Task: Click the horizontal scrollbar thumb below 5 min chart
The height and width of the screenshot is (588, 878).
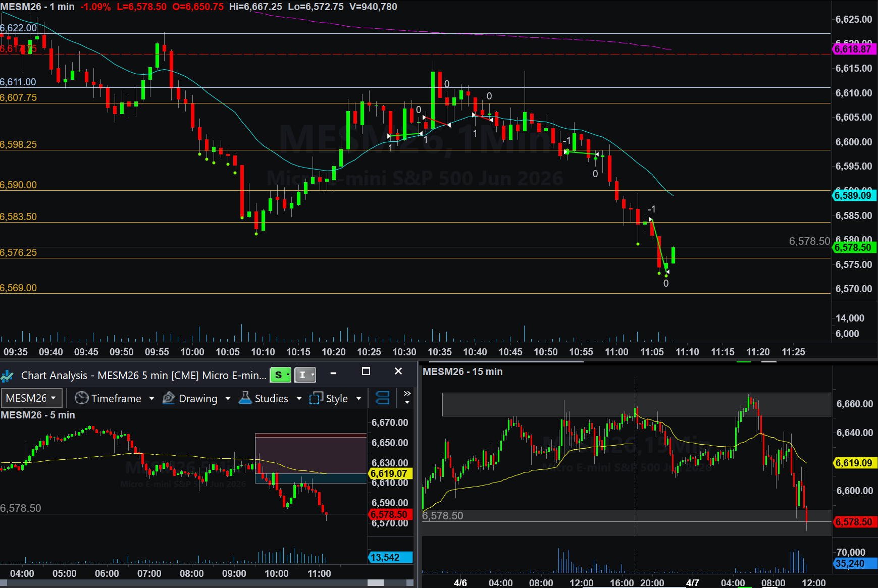Action: coord(375,582)
